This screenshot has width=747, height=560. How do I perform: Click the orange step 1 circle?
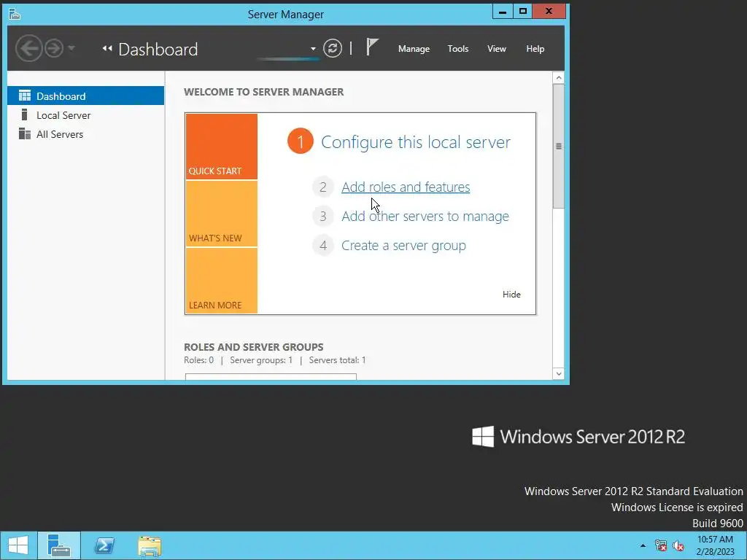[x=300, y=141]
